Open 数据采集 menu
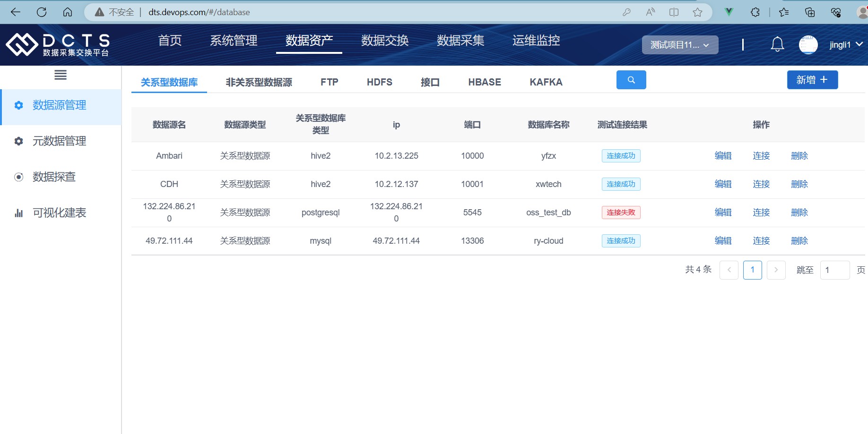Viewport: 868px width, 434px height. pyautogui.click(x=460, y=41)
